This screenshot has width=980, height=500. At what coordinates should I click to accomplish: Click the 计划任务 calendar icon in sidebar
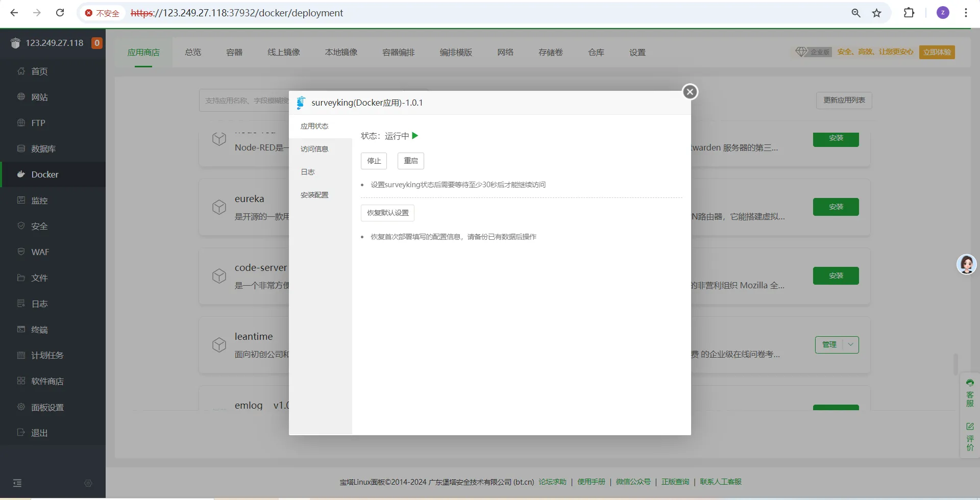pyautogui.click(x=21, y=355)
